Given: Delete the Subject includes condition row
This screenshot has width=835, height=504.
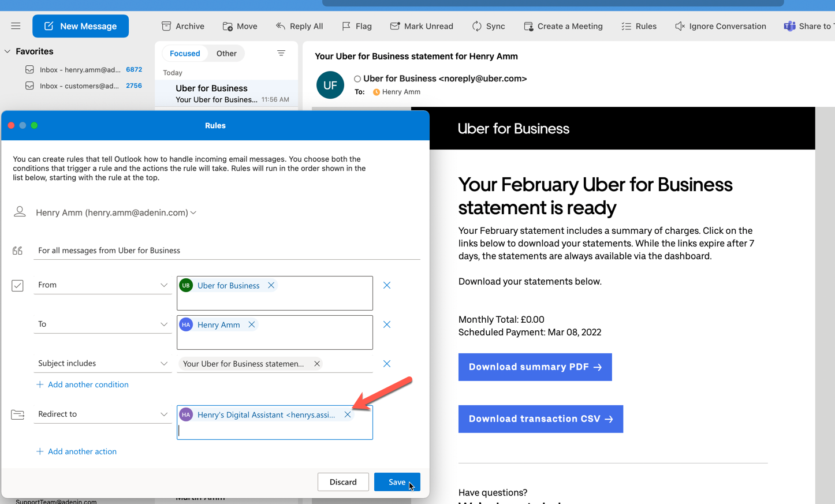Looking at the screenshot, I should 387,364.
